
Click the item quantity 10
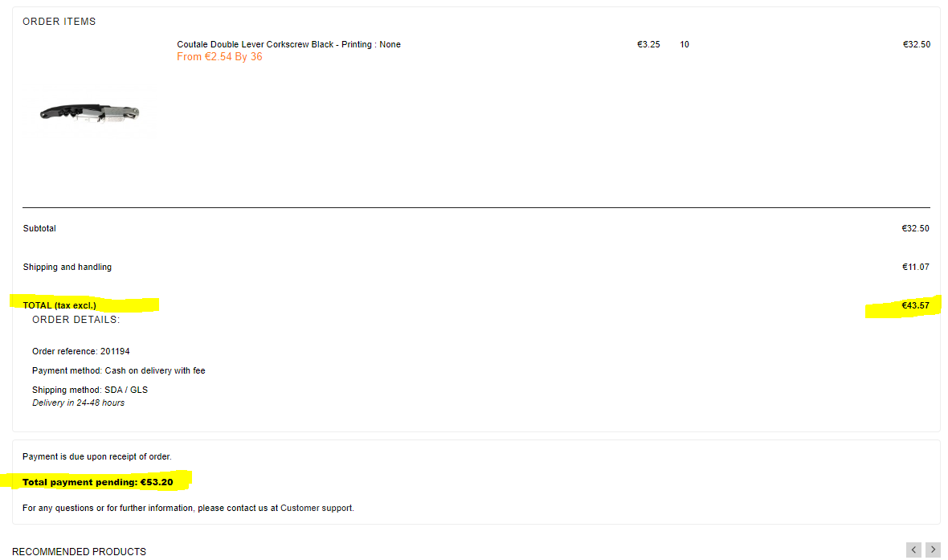pos(684,44)
